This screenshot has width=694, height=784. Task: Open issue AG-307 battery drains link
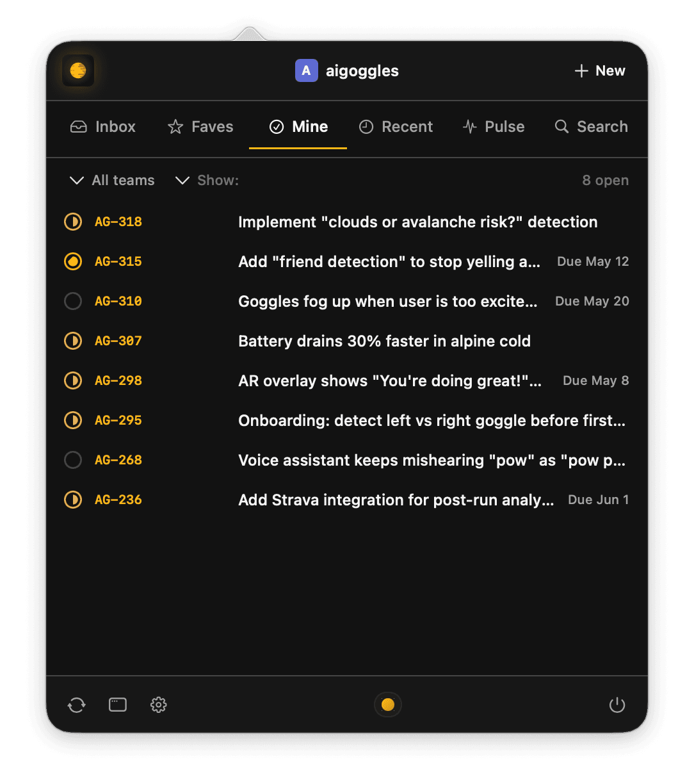click(384, 341)
